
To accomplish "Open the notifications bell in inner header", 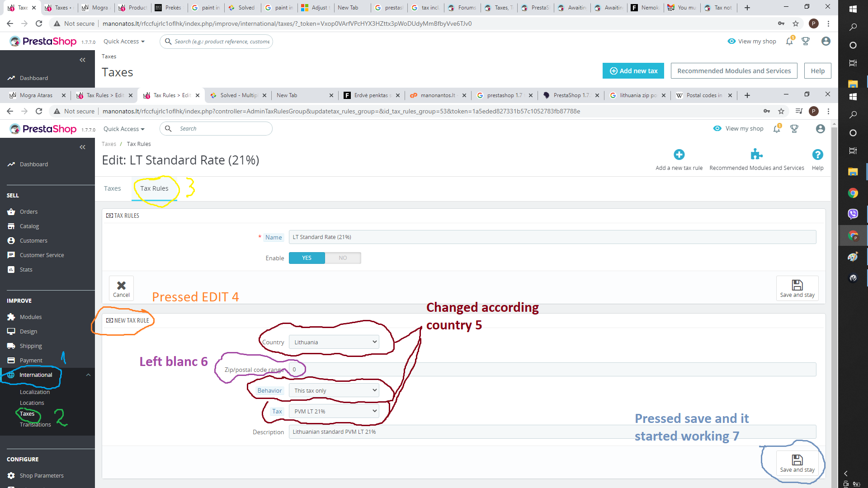I will 777,129.
